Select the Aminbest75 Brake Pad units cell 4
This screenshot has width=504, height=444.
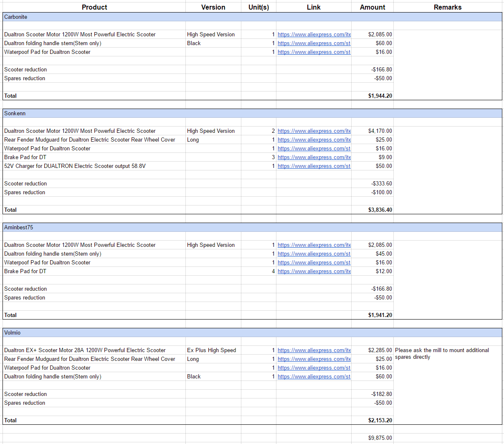pyautogui.click(x=258, y=271)
